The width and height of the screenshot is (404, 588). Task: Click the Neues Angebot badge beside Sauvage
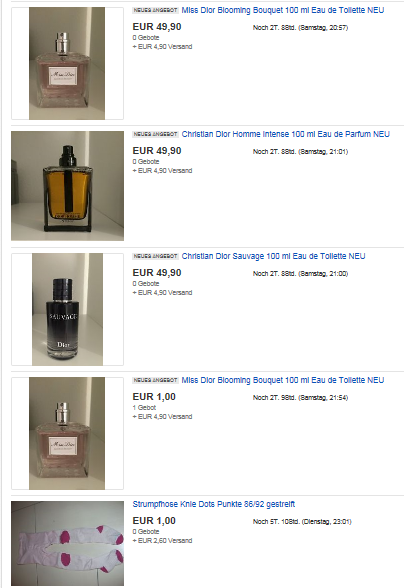[155, 256]
